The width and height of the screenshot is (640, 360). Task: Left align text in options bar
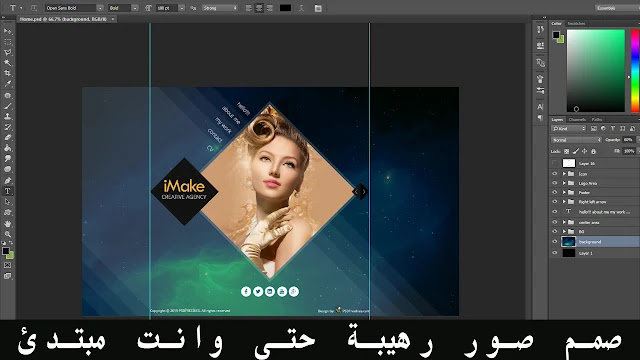pyautogui.click(x=249, y=8)
